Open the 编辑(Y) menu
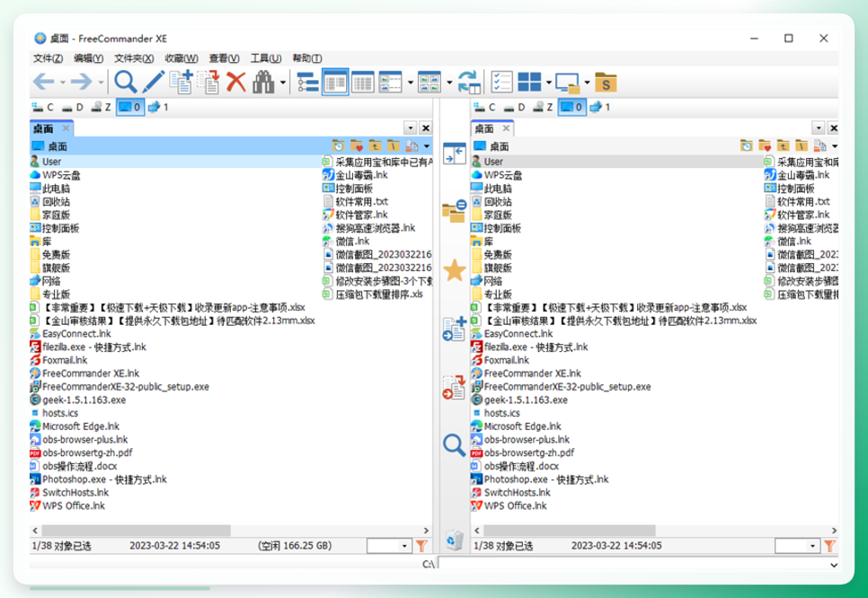 [89, 58]
